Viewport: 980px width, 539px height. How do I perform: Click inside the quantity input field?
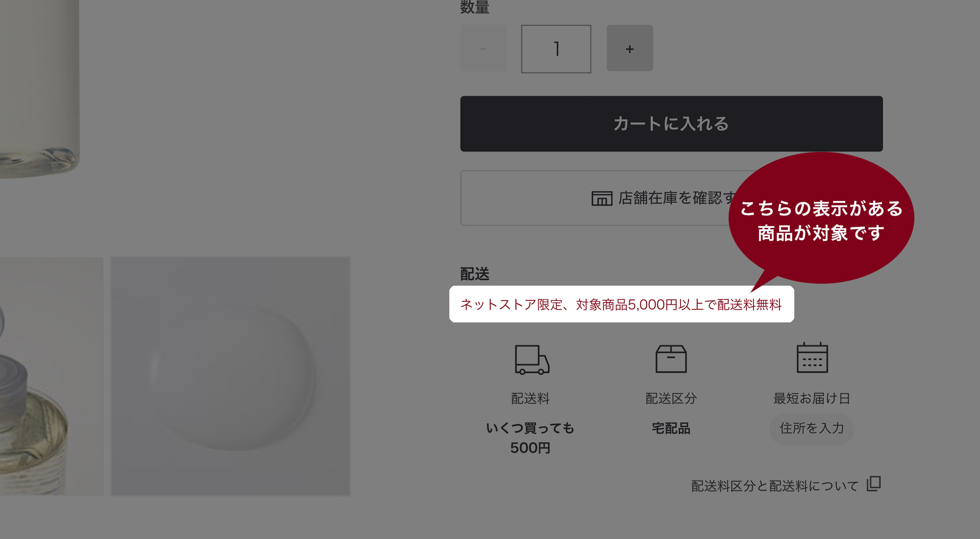(556, 48)
